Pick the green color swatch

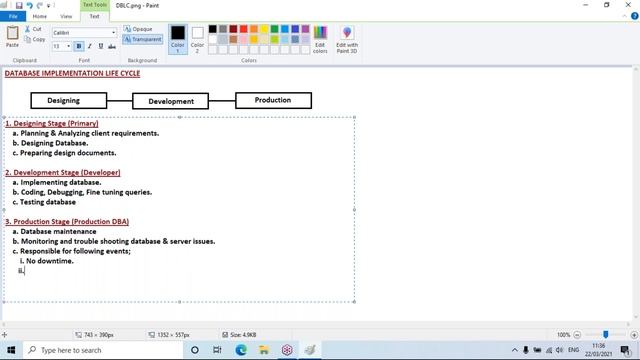click(x=275, y=29)
